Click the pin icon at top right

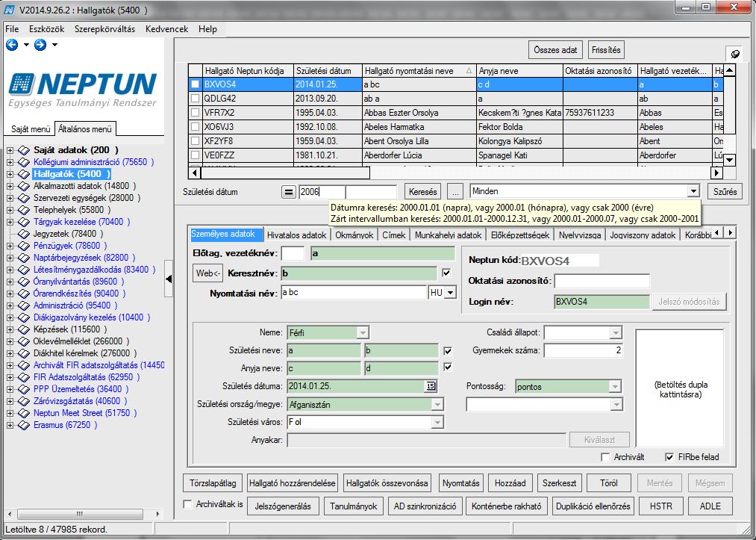point(735,54)
